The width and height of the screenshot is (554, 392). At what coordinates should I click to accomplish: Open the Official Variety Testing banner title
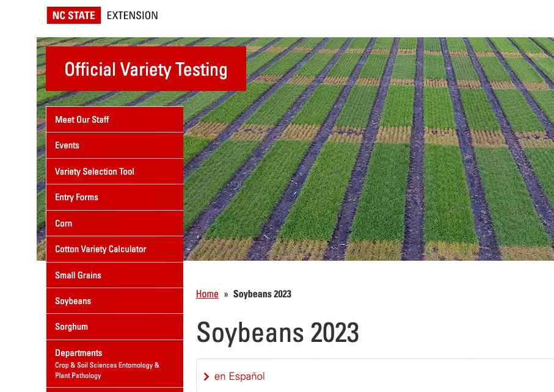click(146, 69)
